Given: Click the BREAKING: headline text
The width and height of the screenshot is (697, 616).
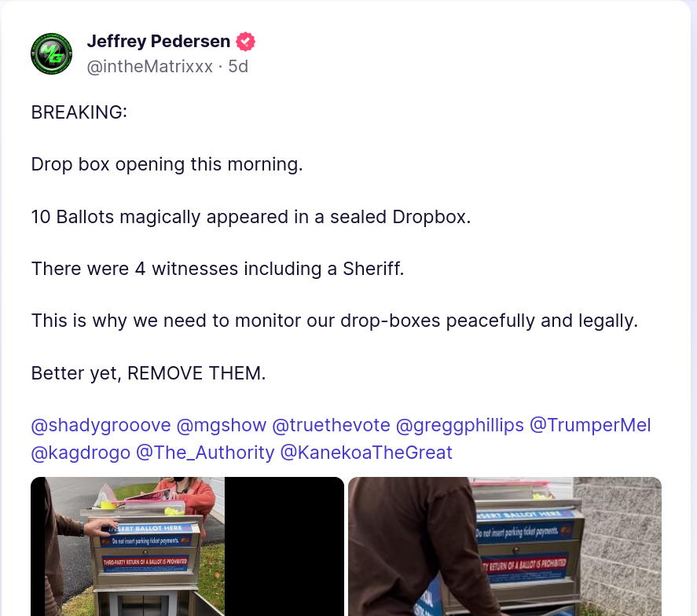Looking at the screenshot, I should point(79,112).
